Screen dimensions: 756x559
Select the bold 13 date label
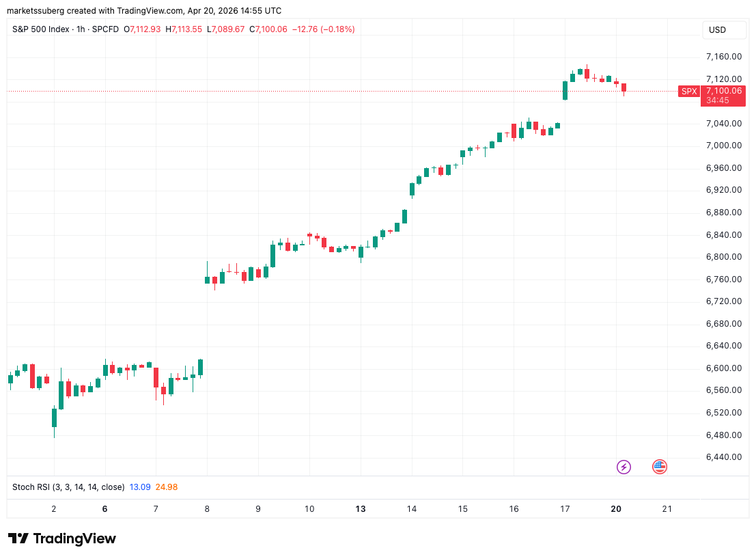(360, 509)
